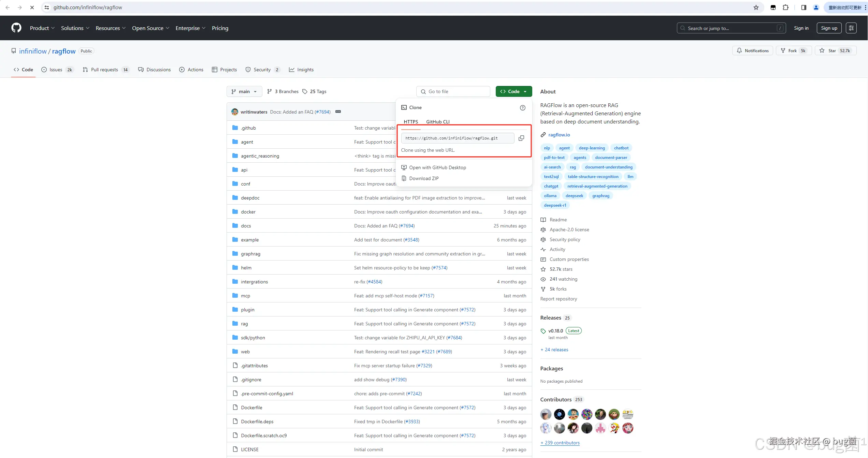868x458 pixels.
Task: Click the Clone help question-mark icon
Action: 522,108
